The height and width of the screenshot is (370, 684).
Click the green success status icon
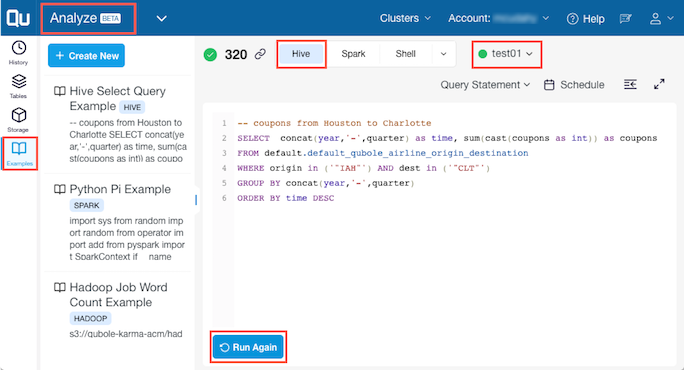click(210, 55)
